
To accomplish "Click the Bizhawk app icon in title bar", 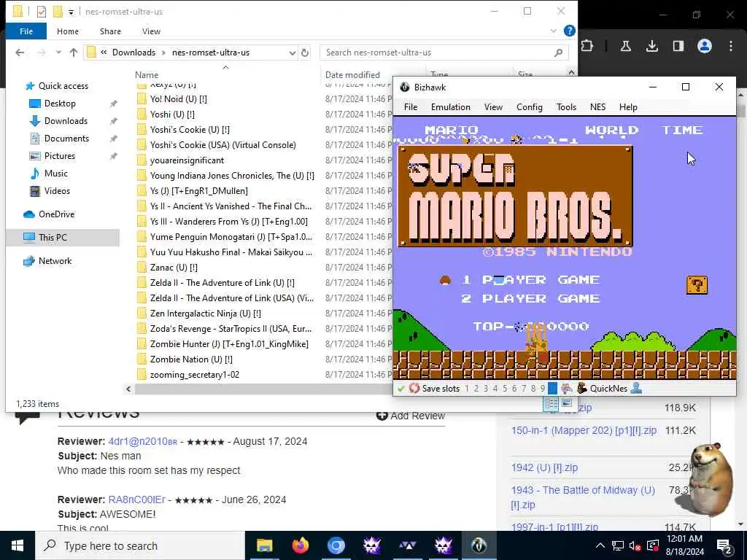I will [405, 87].
